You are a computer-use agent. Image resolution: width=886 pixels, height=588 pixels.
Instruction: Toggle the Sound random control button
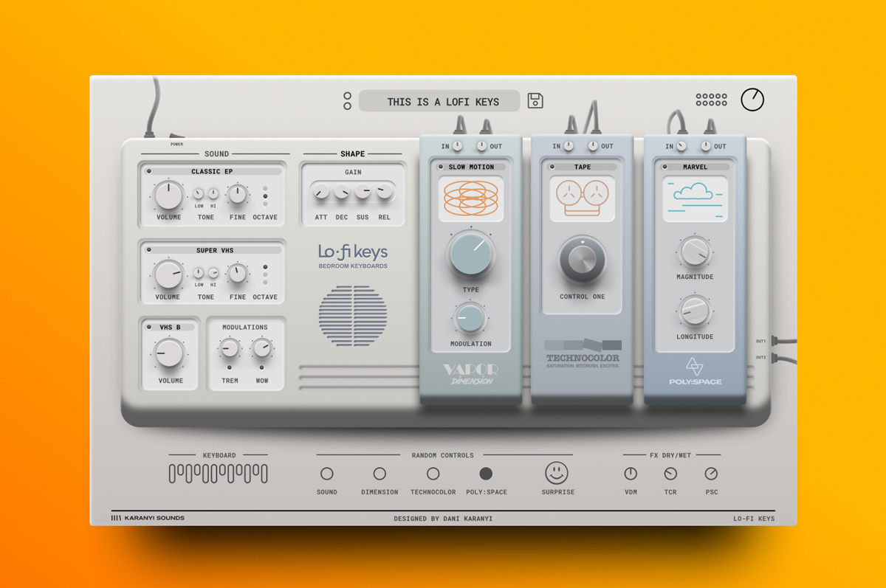(326, 474)
